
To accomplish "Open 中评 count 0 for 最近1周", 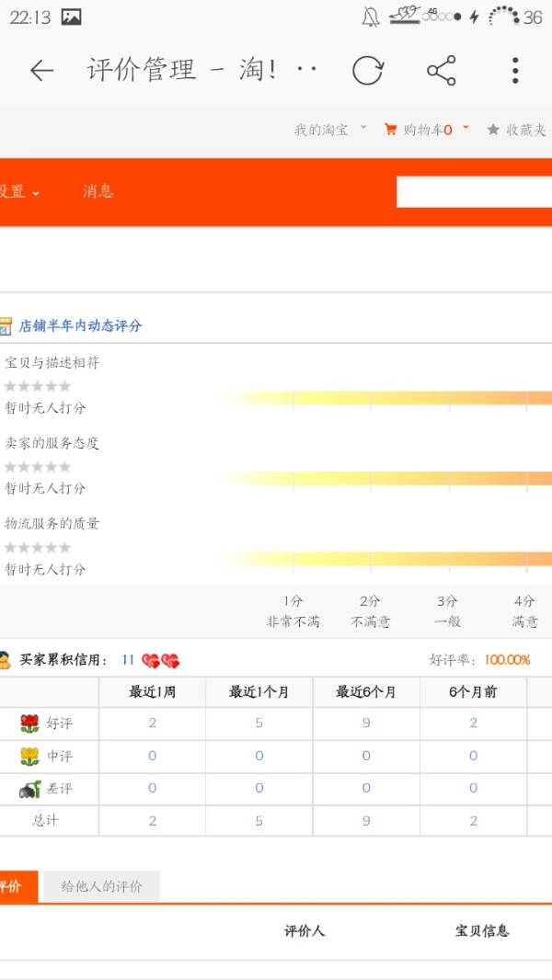I will click(152, 757).
